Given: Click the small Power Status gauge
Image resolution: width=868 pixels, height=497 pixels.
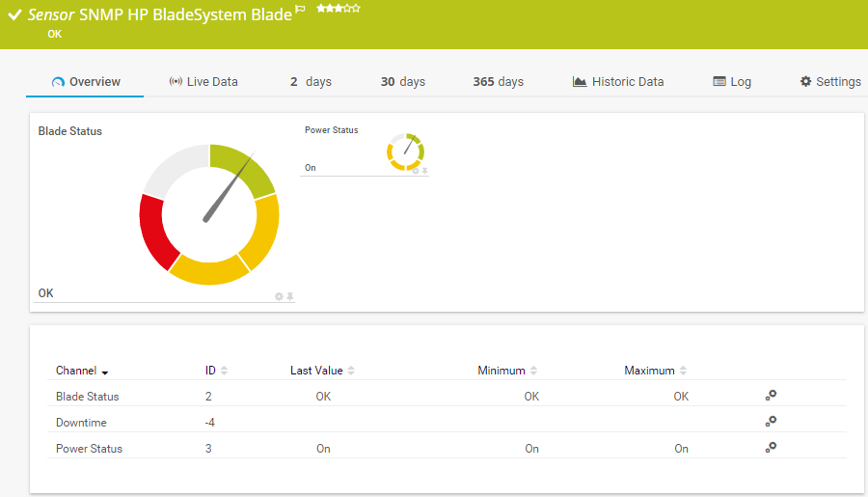Looking at the screenshot, I should pos(406,152).
